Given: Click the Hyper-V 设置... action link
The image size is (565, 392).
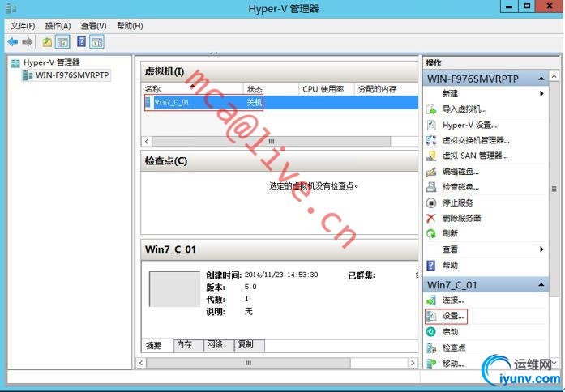Looking at the screenshot, I should [x=469, y=125].
